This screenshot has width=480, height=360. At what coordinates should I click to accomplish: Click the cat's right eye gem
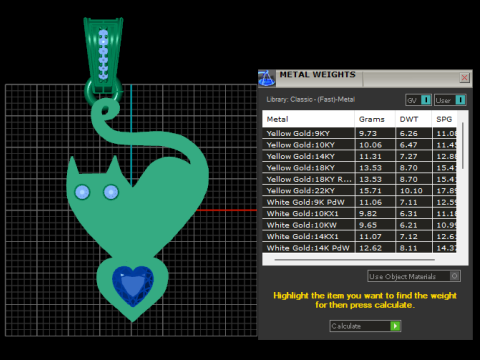(111, 192)
